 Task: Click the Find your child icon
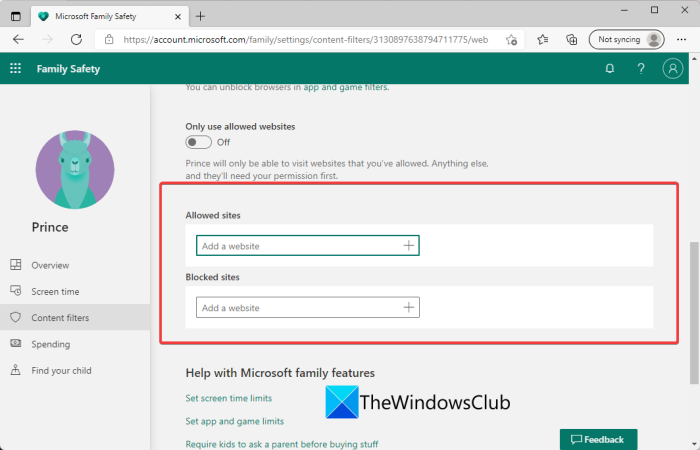click(16, 370)
